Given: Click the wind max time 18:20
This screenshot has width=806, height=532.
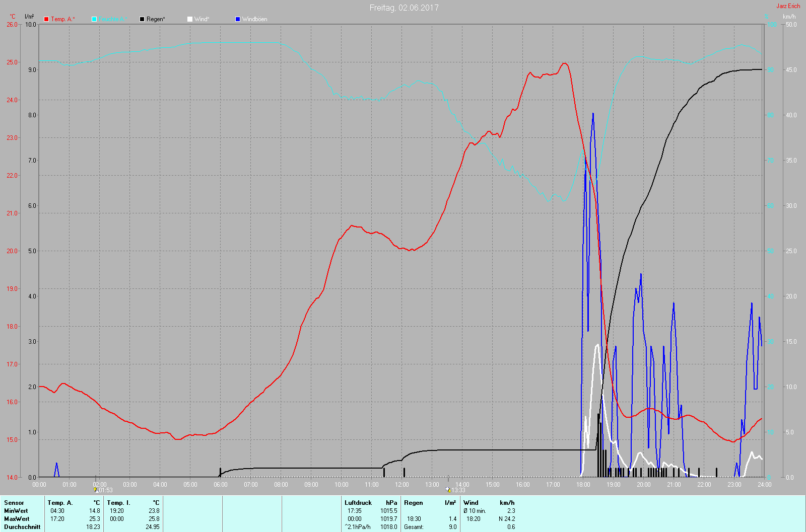Looking at the screenshot, I should click(474, 519).
